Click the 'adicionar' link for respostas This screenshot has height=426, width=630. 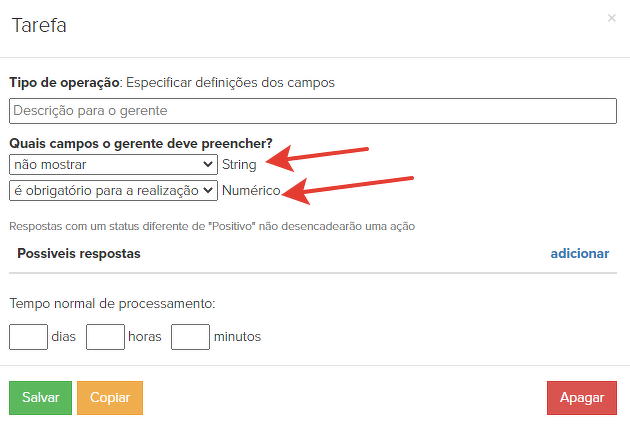tap(579, 253)
